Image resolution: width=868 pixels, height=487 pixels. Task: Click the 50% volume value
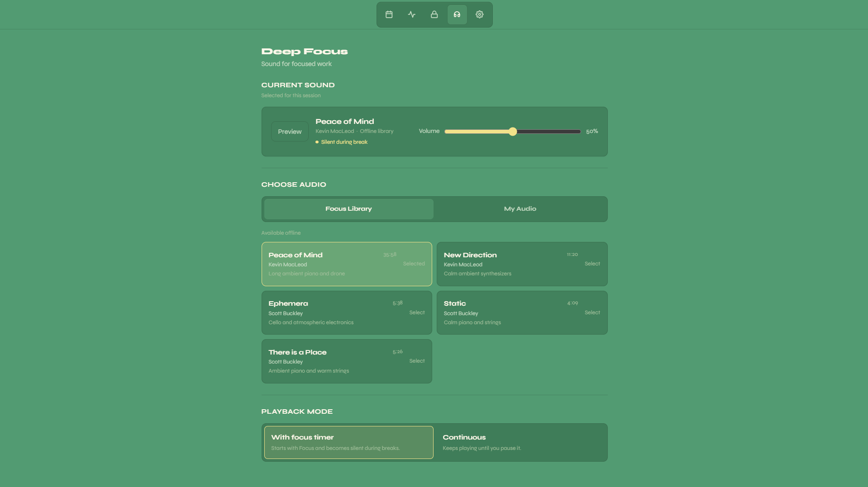592,132
